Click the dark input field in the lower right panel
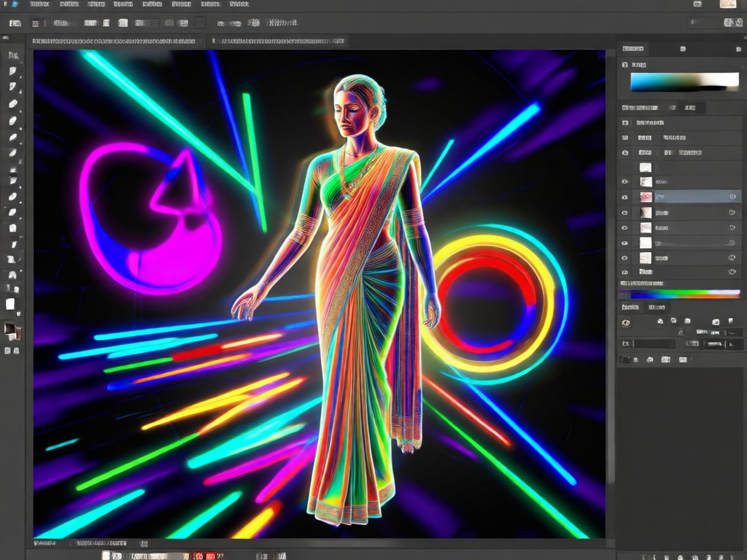The height and width of the screenshot is (560, 747). tap(653, 344)
